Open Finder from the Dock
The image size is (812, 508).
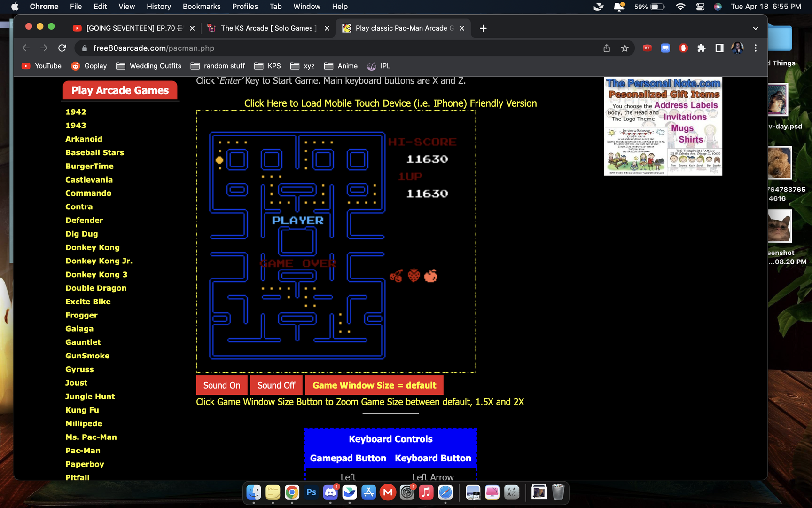[x=254, y=492]
